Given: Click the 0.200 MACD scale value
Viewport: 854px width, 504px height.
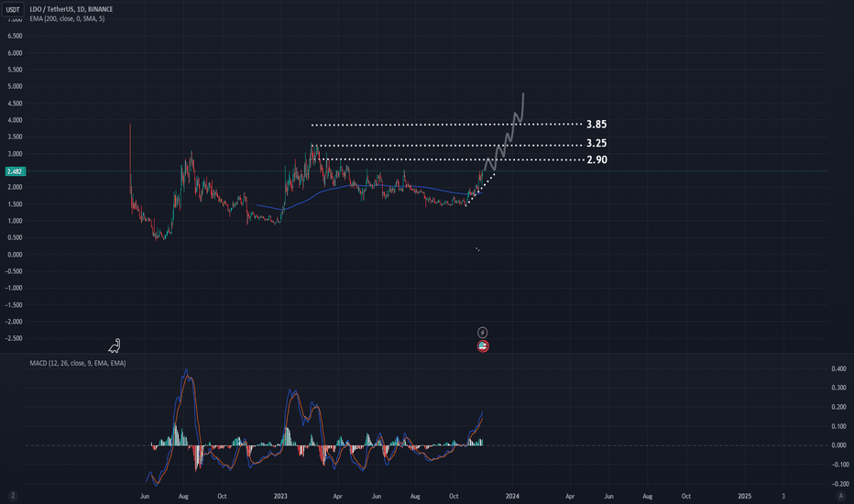Looking at the screenshot, I should click(838, 407).
